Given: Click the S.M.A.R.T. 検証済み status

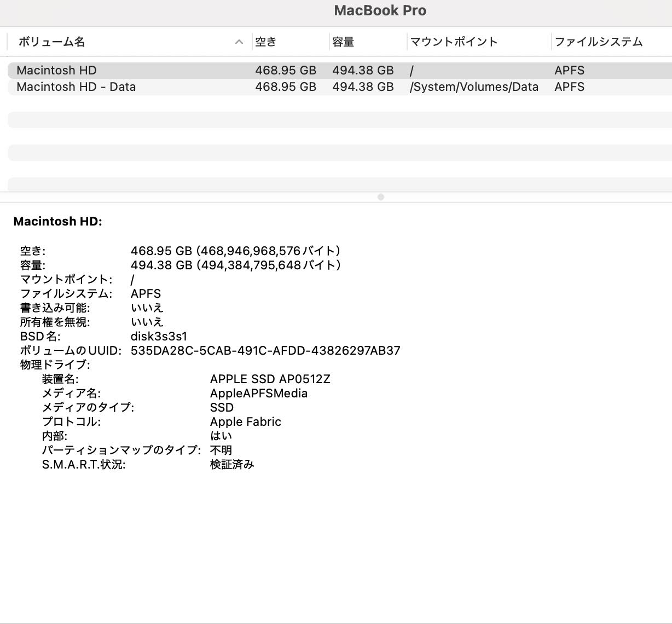Looking at the screenshot, I should 231,464.
